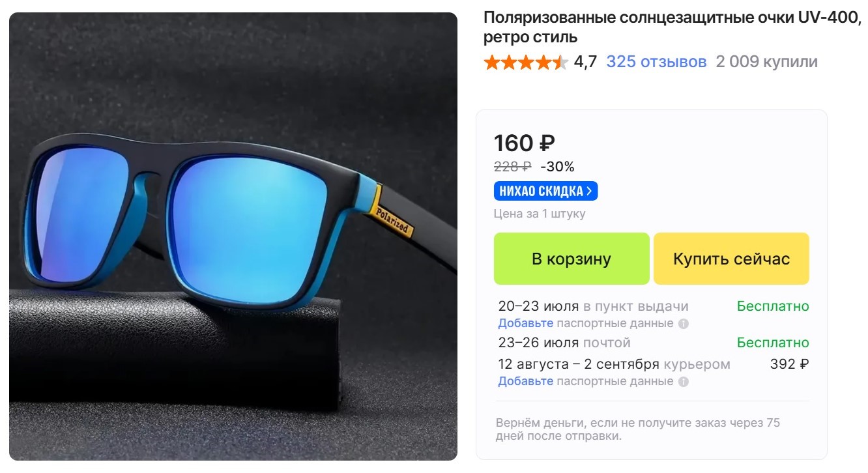Click the info icon after courier passport data line
Screen dimensions: 868x473
[683, 382]
